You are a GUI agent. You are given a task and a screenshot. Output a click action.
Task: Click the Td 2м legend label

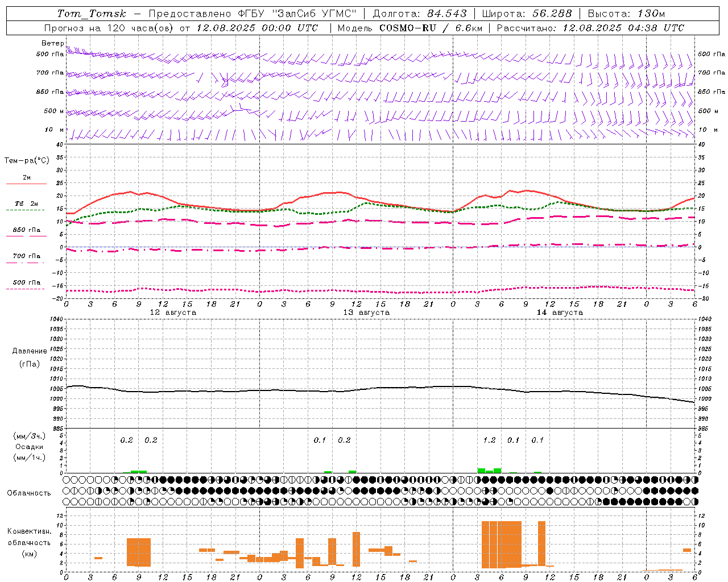pyautogui.click(x=27, y=203)
